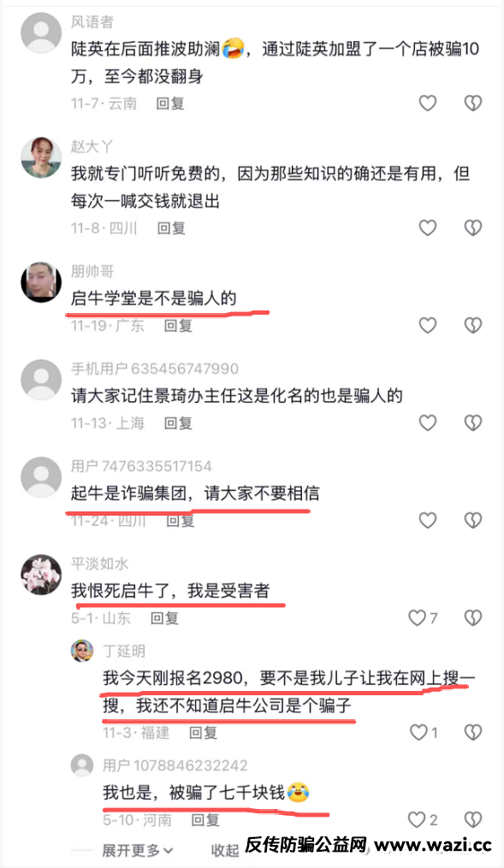Reply to 风语者's comment
504x868 pixels.
click(x=170, y=103)
